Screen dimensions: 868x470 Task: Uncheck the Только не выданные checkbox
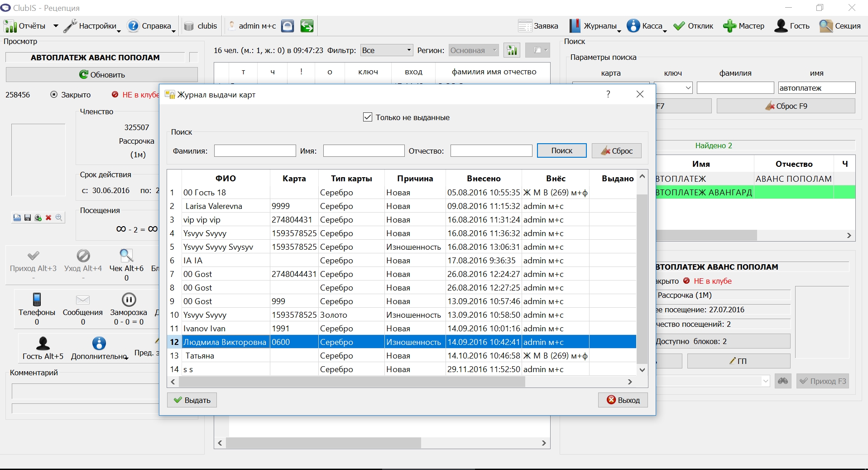pos(368,117)
